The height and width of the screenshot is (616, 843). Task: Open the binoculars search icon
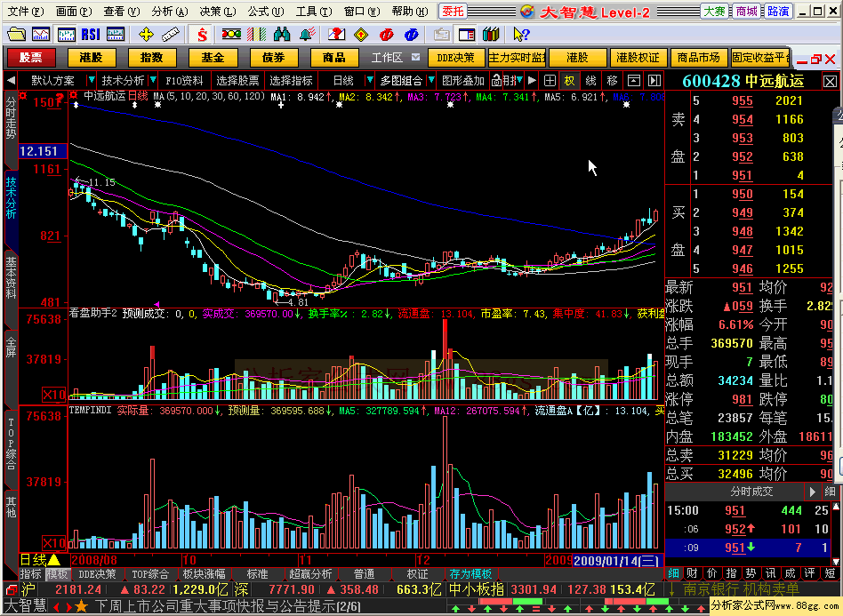pyautogui.click(x=282, y=35)
